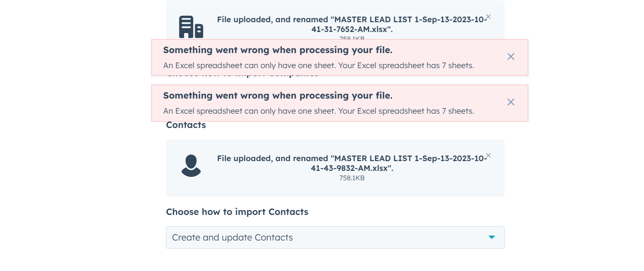The width and height of the screenshot is (644, 271).
Task: Remove the uploaded MASTER LEAD LIST Companies file
Action: click(488, 17)
